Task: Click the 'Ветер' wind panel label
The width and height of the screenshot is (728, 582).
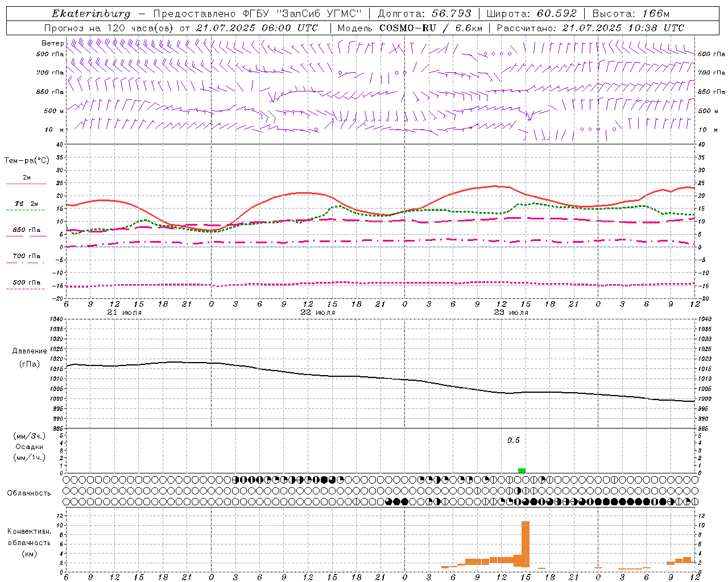Action: click(52, 43)
